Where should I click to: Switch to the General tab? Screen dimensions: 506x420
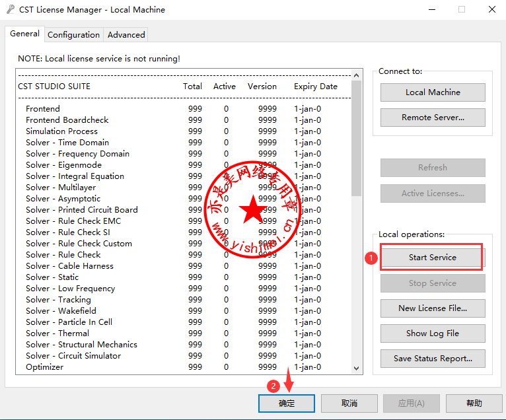click(x=24, y=34)
